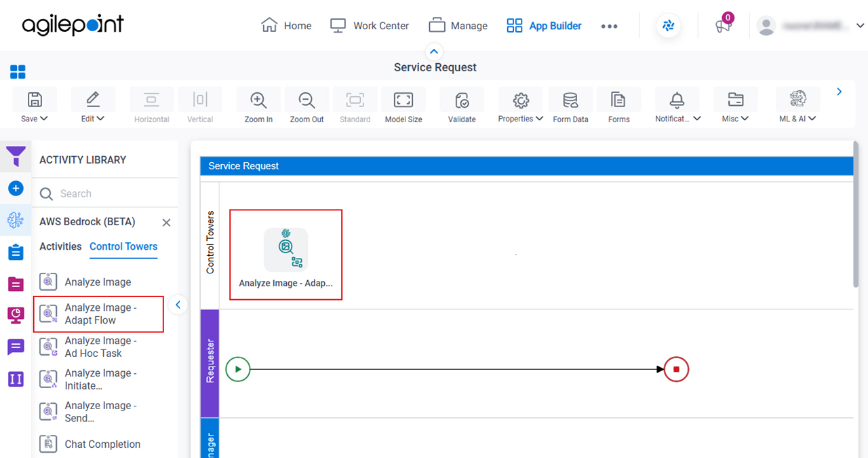The width and height of the screenshot is (868, 458).
Task: Open the more options ellipsis menu
Action: 609,26
